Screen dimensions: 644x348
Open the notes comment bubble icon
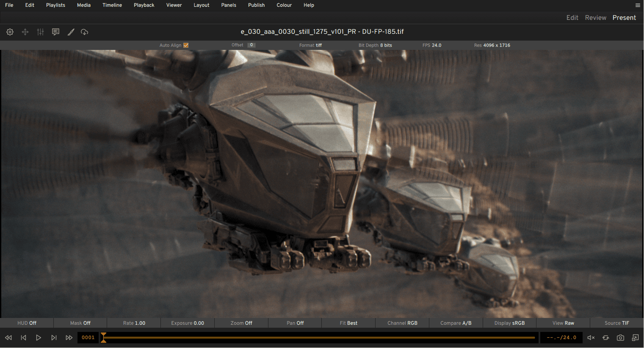55,32
